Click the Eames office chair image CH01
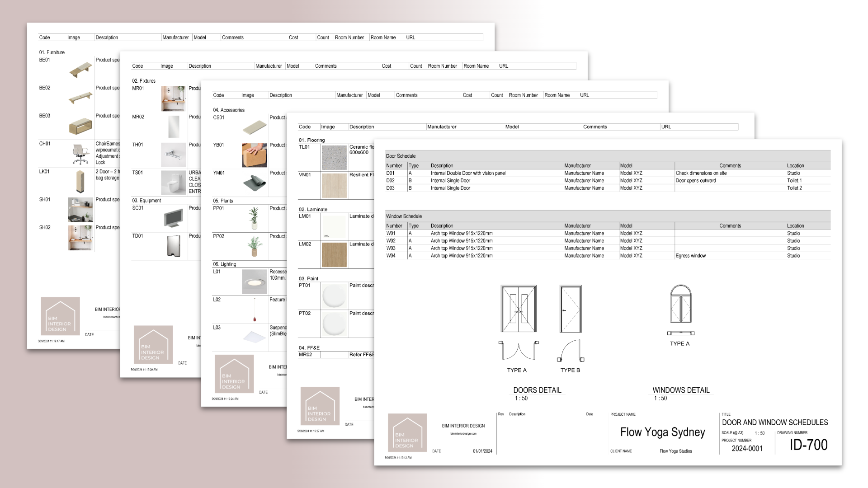This screenshot has height=488, width=868. coord(80,154)
